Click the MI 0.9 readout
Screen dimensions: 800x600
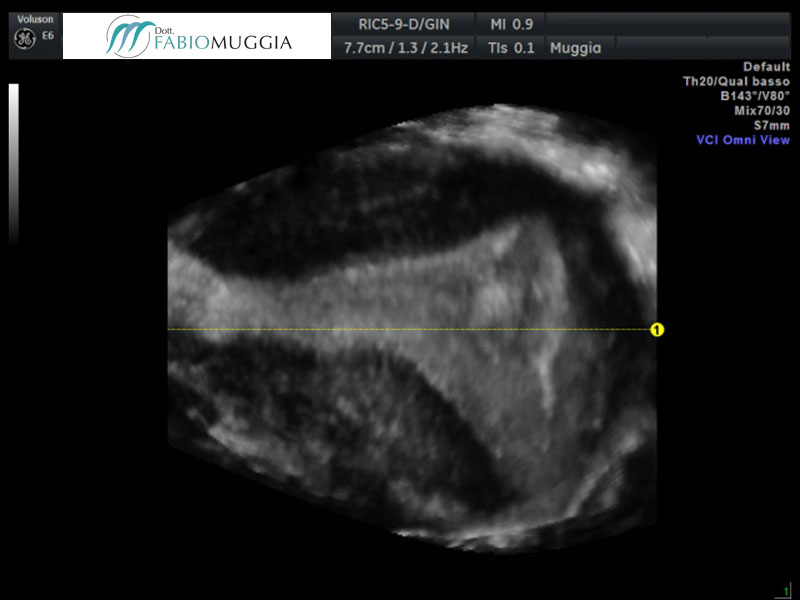511,24
